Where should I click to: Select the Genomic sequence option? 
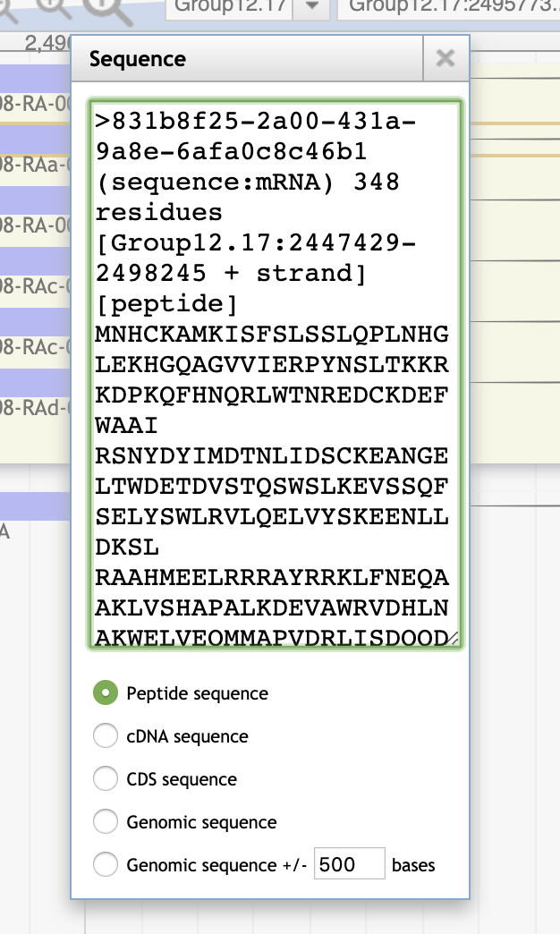click(106, 822)
